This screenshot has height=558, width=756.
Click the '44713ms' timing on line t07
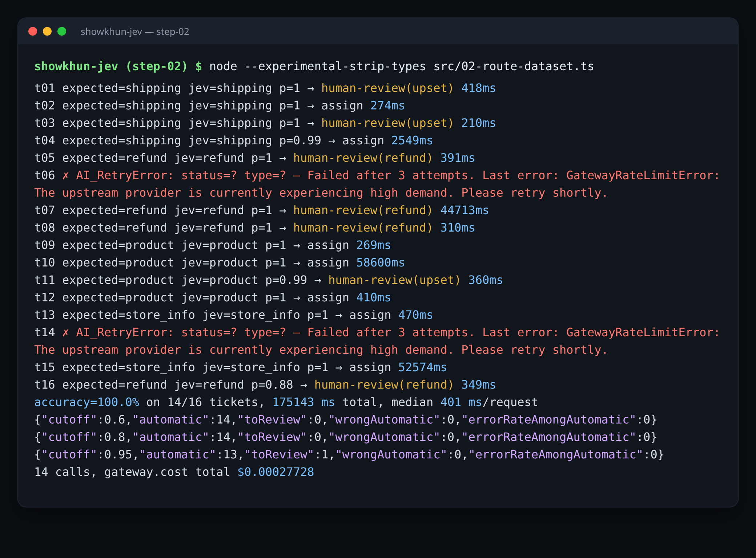pyautogui.click(x=465, y=210)
